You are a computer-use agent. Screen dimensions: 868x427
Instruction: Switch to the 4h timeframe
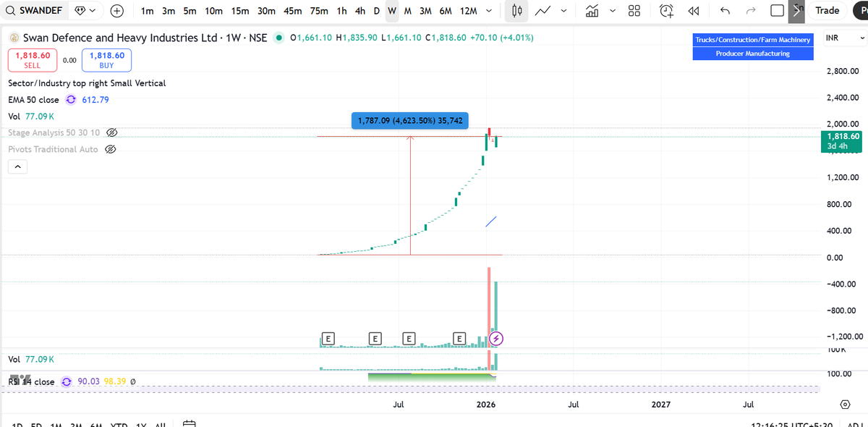360,11
